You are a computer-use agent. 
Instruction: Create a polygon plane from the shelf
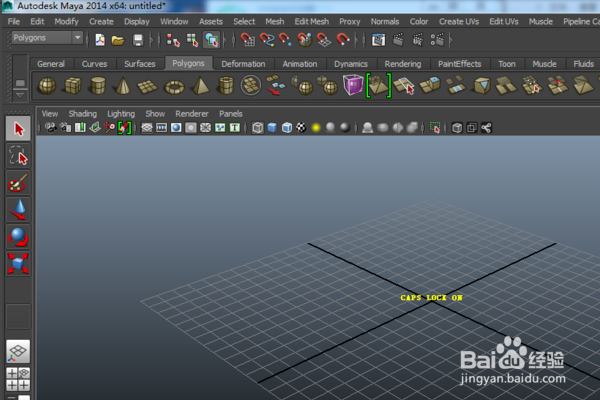click(x=148, y=86)
